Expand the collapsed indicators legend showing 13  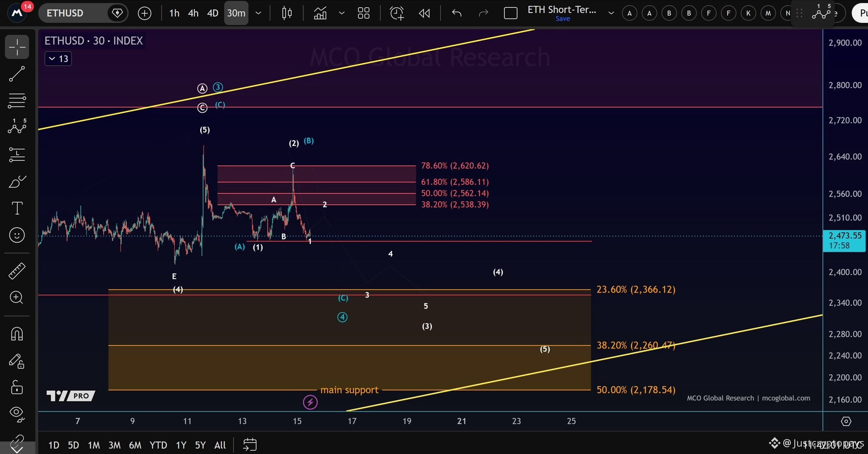[x=58, y=58]
